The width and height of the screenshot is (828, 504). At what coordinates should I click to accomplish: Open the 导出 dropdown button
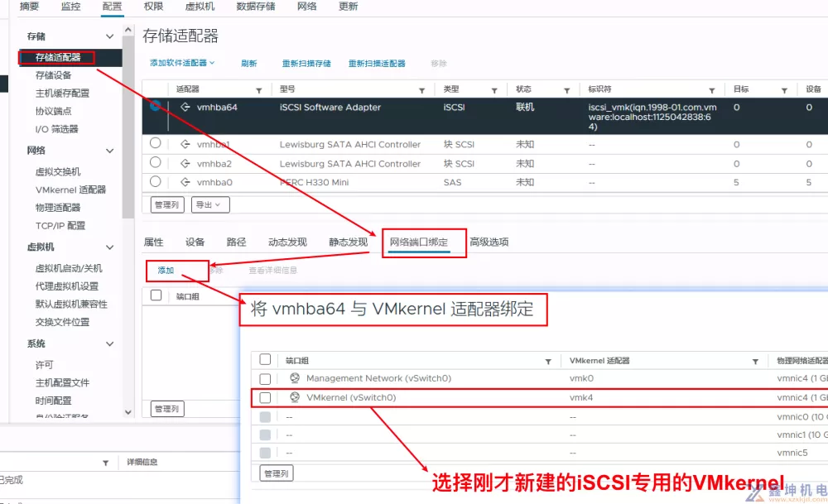point(210,204)
